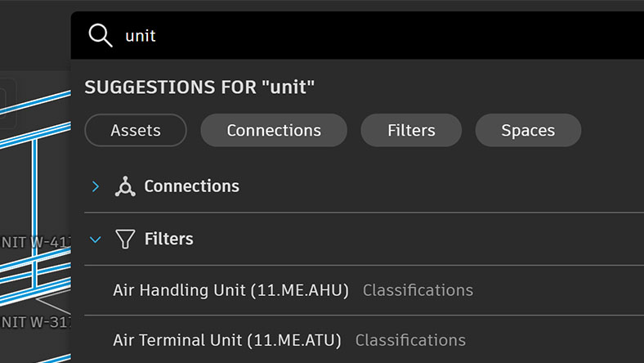Select the Spaces chip
This screenshot has width=644, height=363.
click(528, 130)
